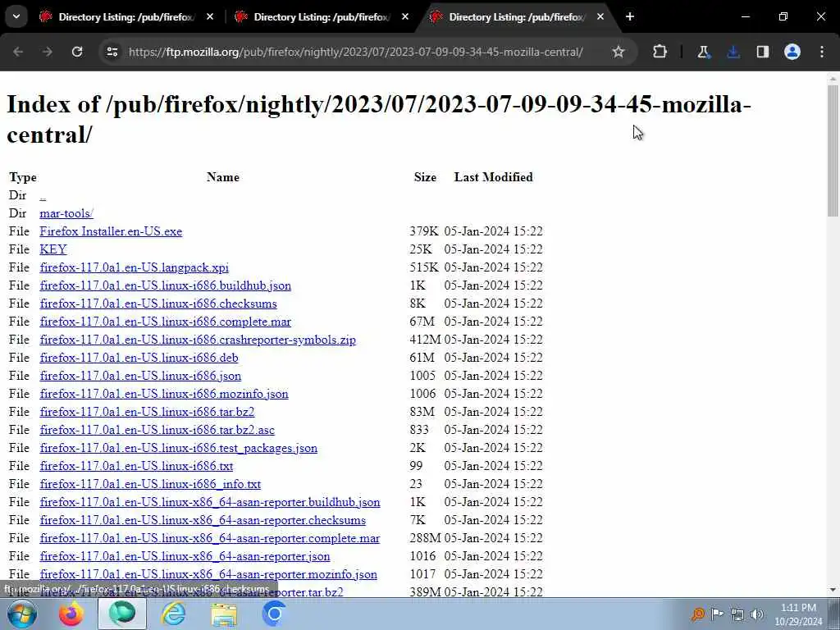Image resolution: width=840 pixels, height=630 pixels.
Task: Click the orange magnifier tray icon
Action: pos(697,614)
